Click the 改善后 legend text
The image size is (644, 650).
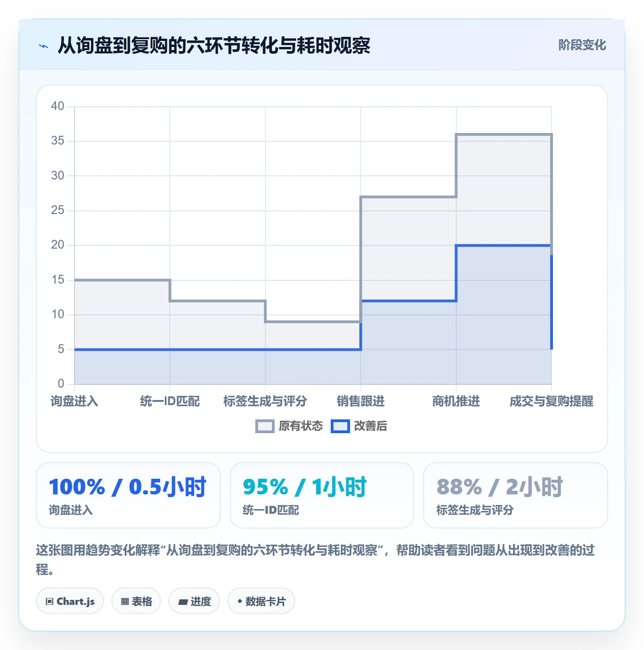(370, 426)
